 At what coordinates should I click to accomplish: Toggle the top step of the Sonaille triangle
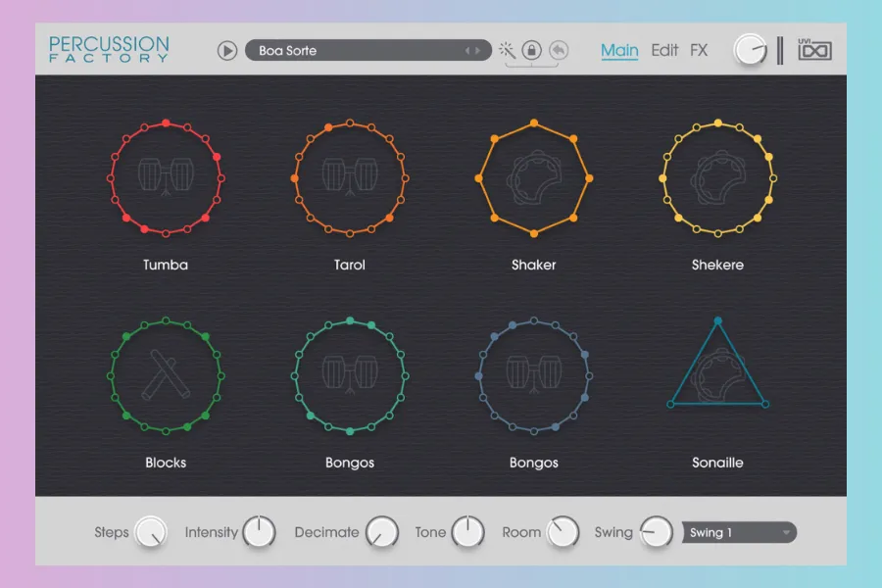point(718,321)
